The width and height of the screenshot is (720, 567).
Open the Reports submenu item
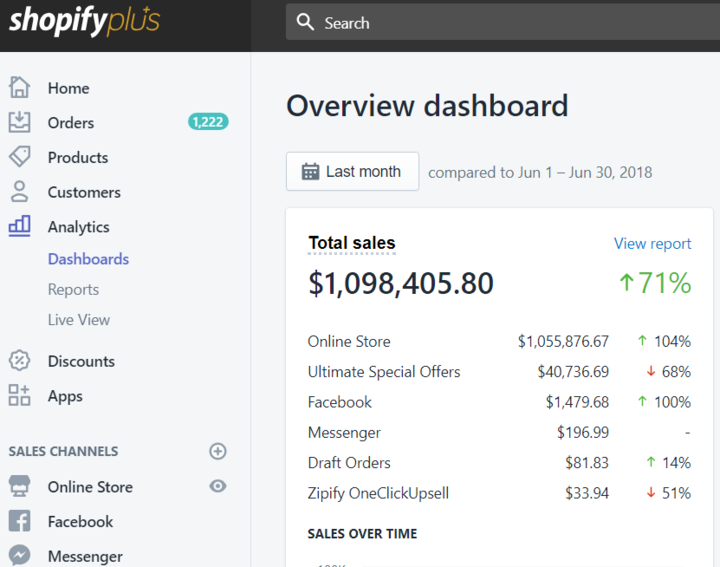[x=73, y=290]
